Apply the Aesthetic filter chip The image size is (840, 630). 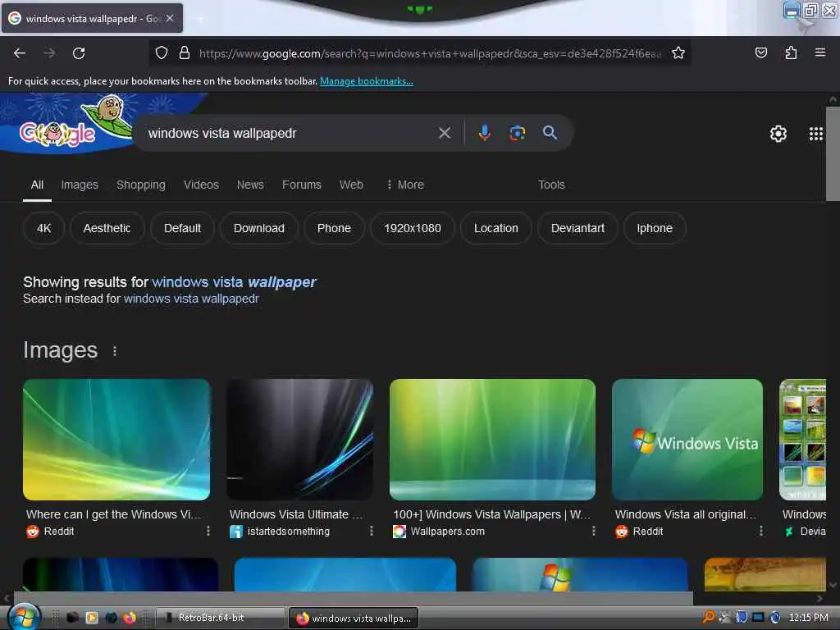click(107, 228)
